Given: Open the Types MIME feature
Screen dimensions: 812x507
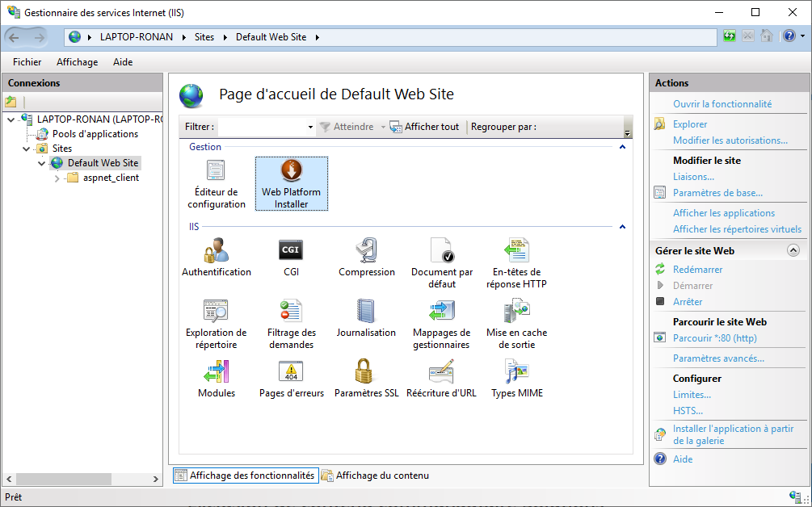Looking at the screenshot, I should click(x=515, y=377).
